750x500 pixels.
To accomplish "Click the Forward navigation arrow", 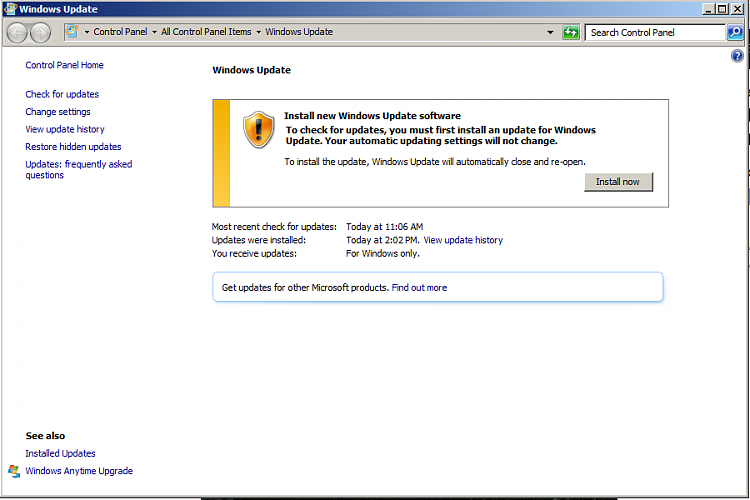I will coord(41,33).
